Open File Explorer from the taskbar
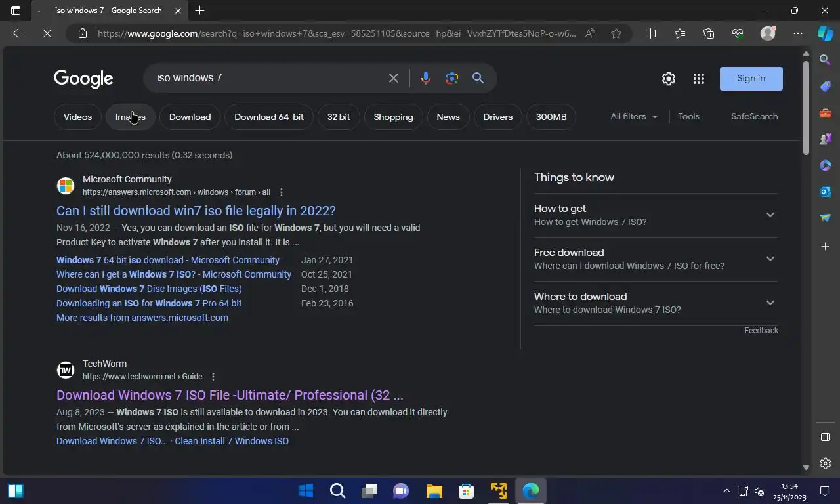840x504 pixels. pyautogui.click(x=434, y=491)
